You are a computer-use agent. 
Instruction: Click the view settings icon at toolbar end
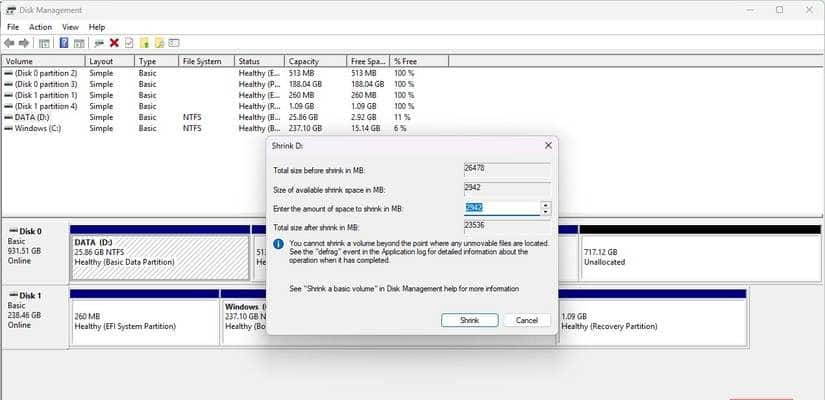[x=174, y=43]
